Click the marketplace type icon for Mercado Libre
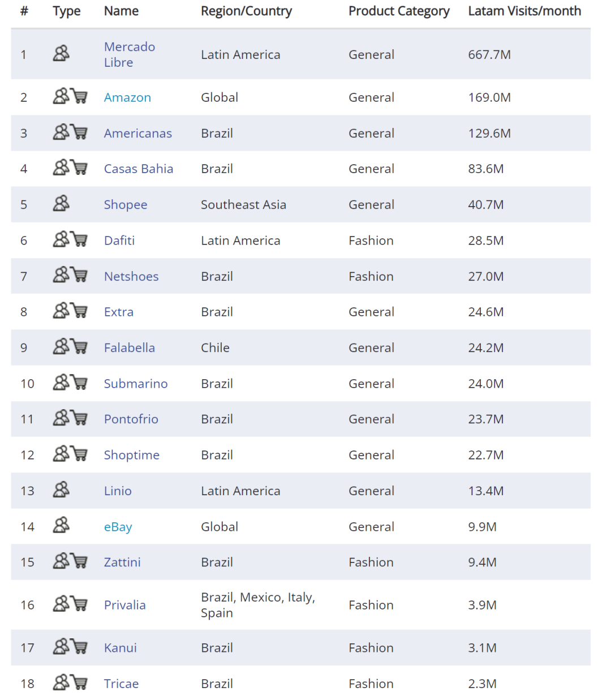The image size is (611, 700). [x=61, y=53]
